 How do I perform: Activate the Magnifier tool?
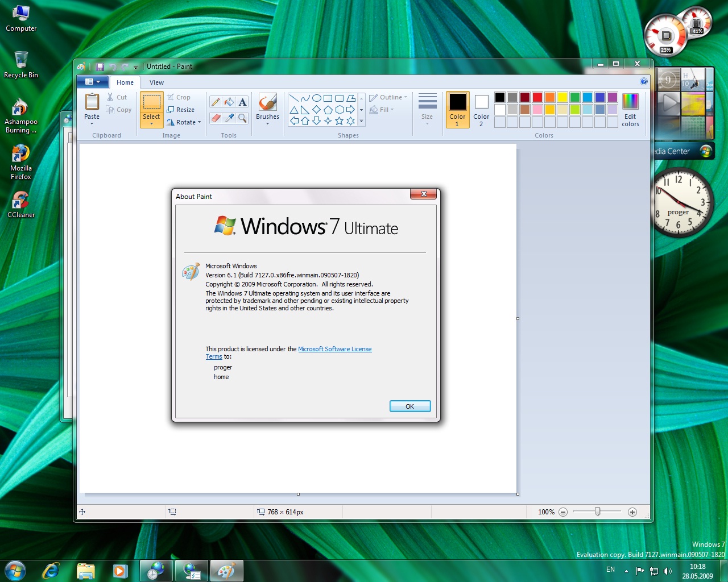243,118
